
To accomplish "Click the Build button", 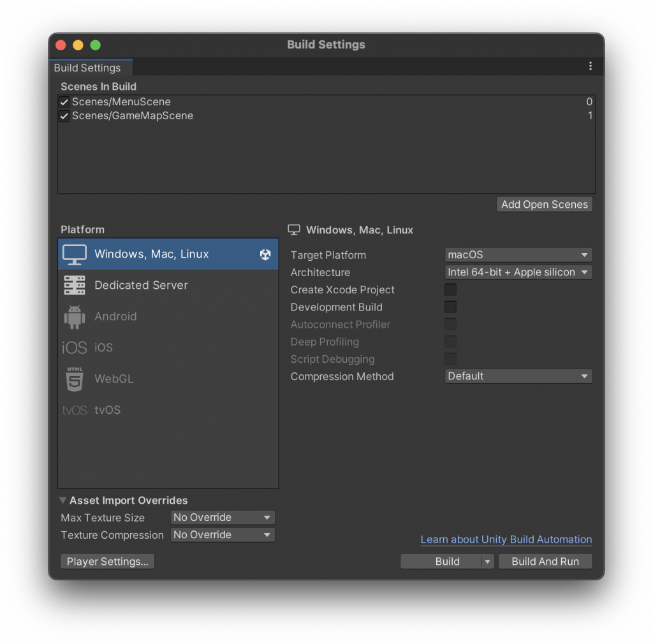I will pyautogui.click(x=441, y=562).
